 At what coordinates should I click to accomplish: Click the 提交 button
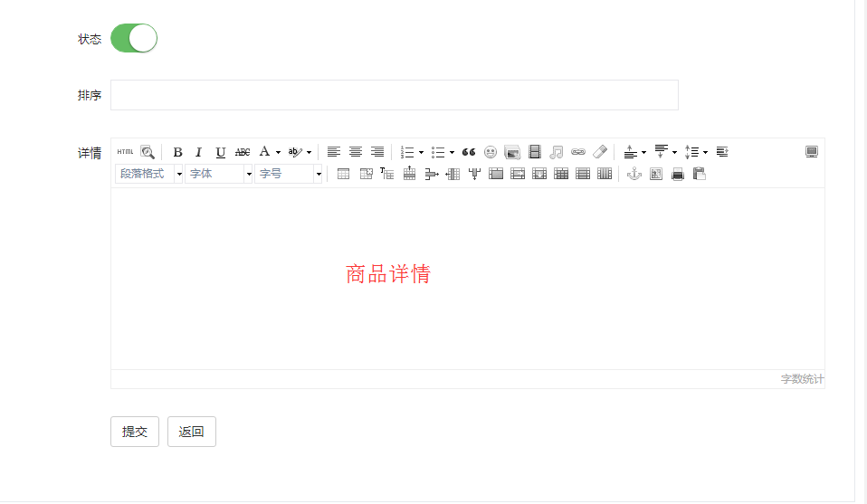135,432
